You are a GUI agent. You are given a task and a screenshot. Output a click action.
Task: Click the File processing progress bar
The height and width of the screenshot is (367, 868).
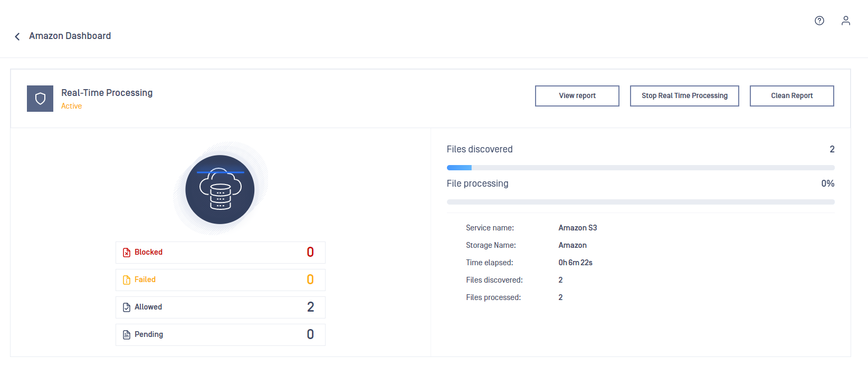[x=641, y=202]
